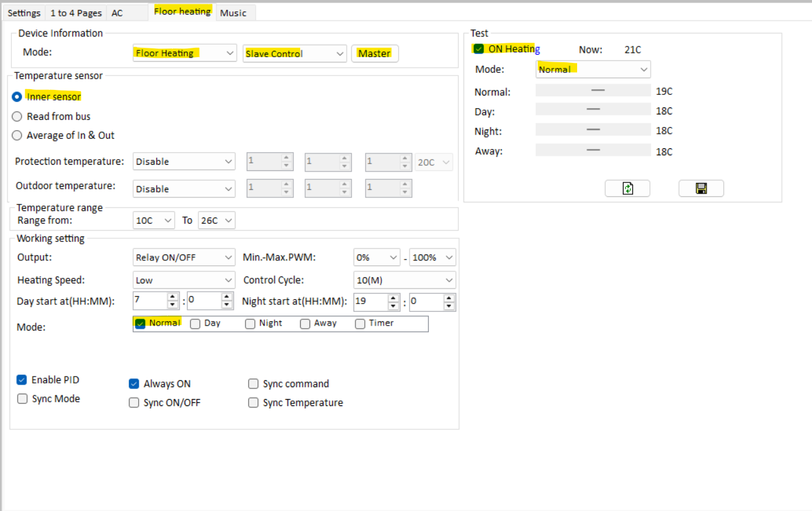Select the Read from bus radio button
This screenshot has height=511, width=812.
(x=17, y=117)
